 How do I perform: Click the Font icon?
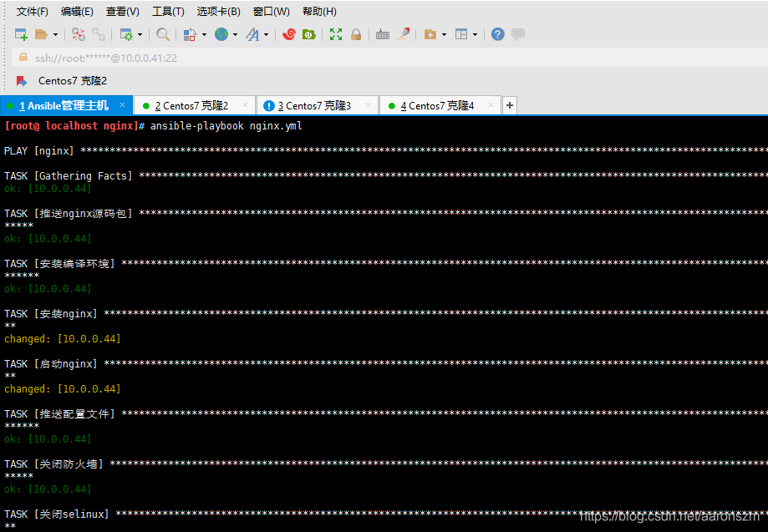252,34
